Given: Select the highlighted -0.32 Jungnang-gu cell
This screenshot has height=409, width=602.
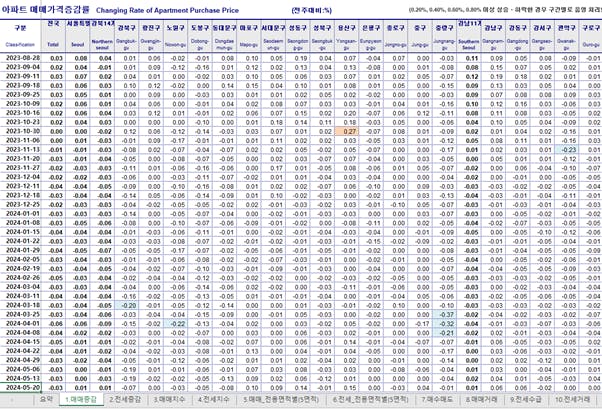Looking at the screenshot, I should click(x=444, y=323).
